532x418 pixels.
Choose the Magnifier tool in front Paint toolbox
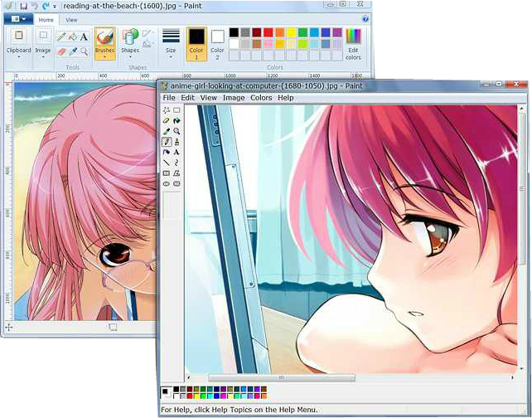click(177, 131)
